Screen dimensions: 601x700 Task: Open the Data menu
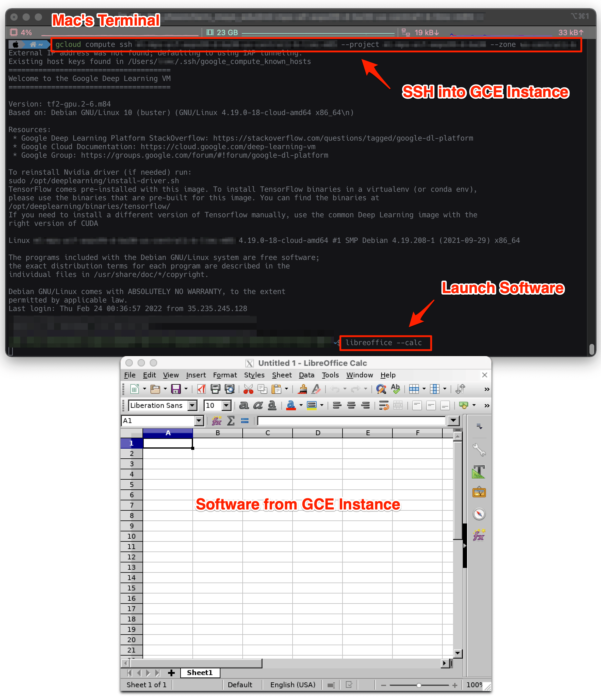pyautogui.click(x=306, y=375)
